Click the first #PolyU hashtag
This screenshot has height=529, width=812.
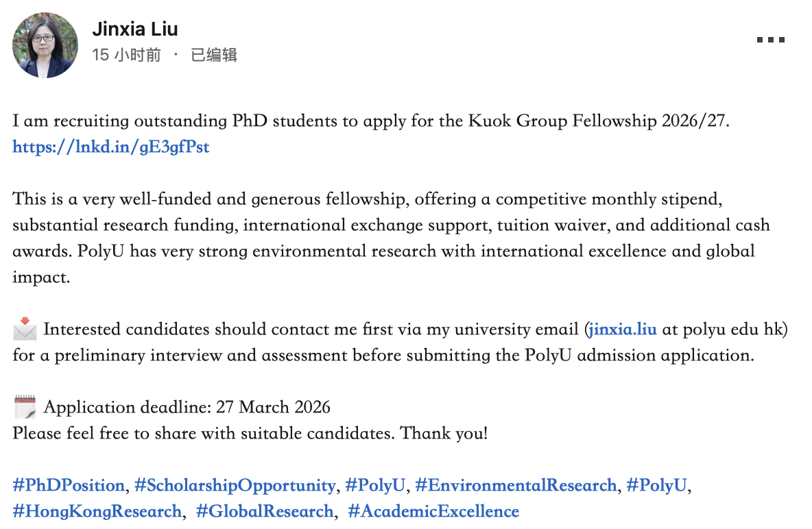point(375,485)
